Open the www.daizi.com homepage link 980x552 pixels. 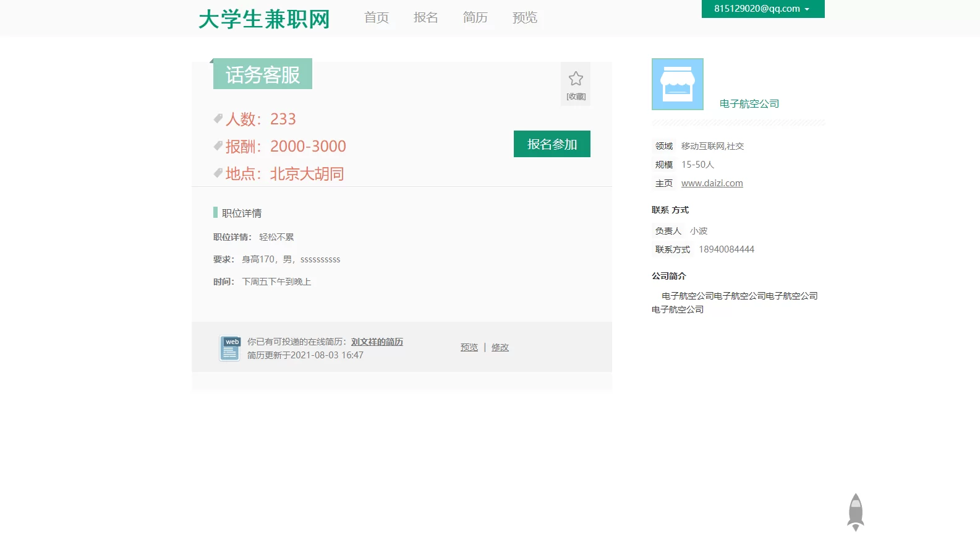point(712,183)
